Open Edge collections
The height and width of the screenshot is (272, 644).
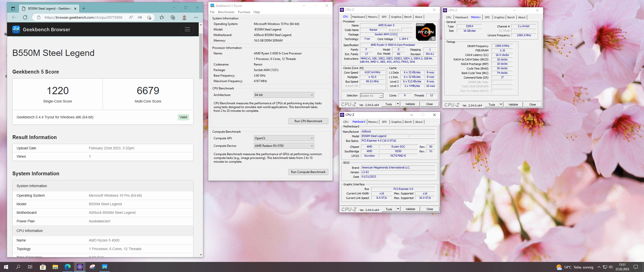(173, 17)
